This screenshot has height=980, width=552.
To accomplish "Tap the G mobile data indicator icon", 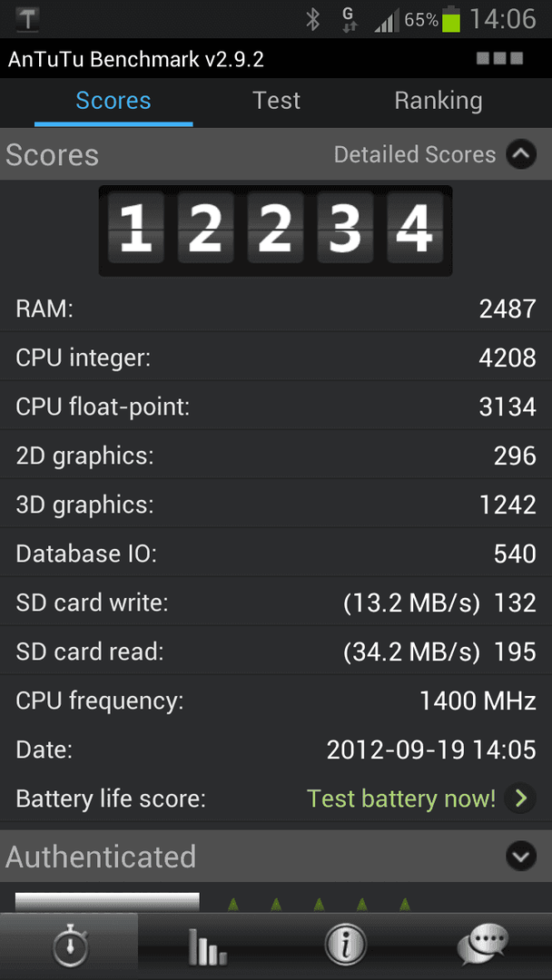I will click(x=350, y=19).
